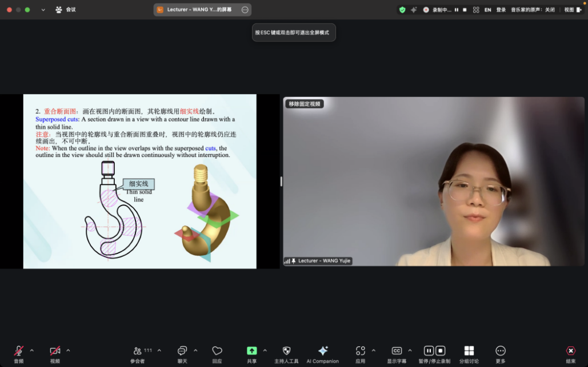Open video settings via its arrow
Viewport: 588px width, 367px height.
pos(67,350)
